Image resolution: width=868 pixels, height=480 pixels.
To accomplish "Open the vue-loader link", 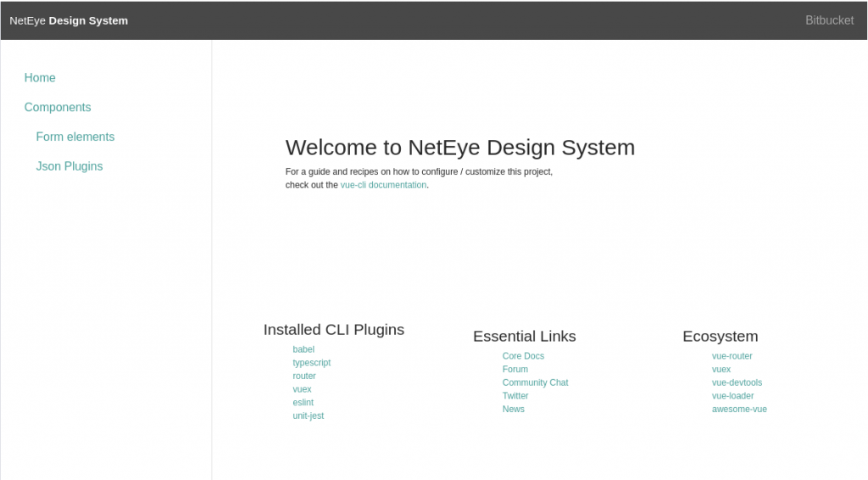I will tap(732, 396).
